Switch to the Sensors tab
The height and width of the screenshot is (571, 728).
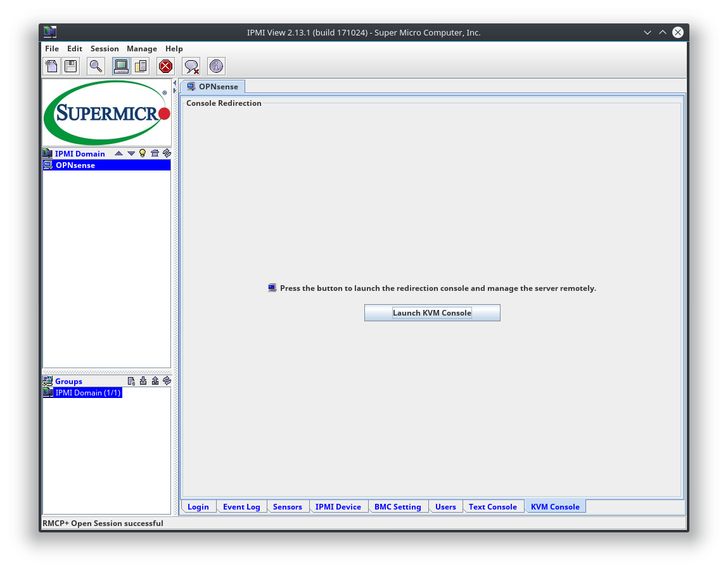tap(287, 507)
